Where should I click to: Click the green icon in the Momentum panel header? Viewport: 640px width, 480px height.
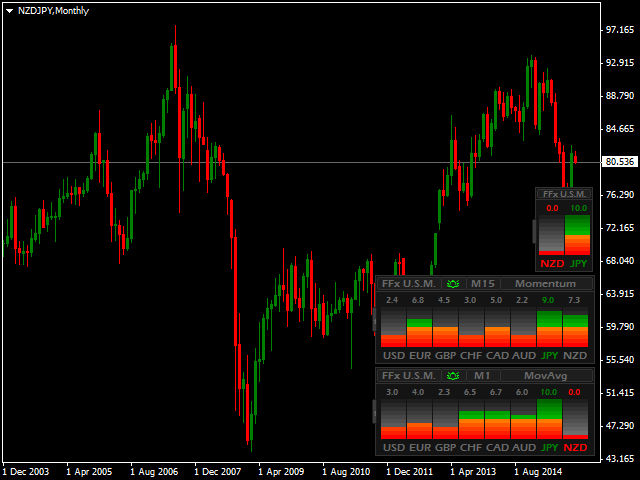[453, 284]
